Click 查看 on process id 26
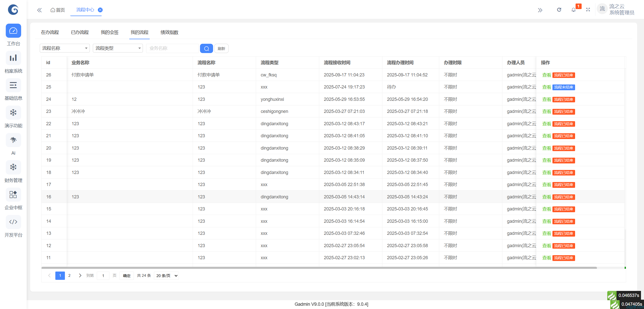Image resolution: width=644 pixels, height=309 pixels. (547, 75)
